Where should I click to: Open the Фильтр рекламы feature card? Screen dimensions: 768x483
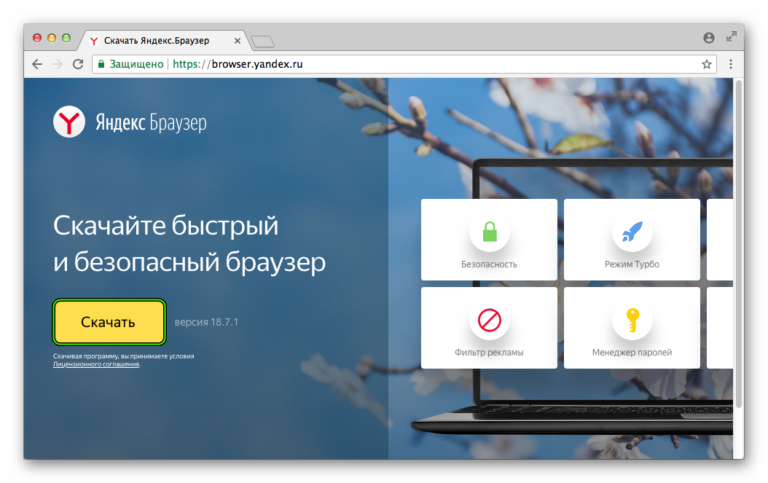[x=489, y=328]
